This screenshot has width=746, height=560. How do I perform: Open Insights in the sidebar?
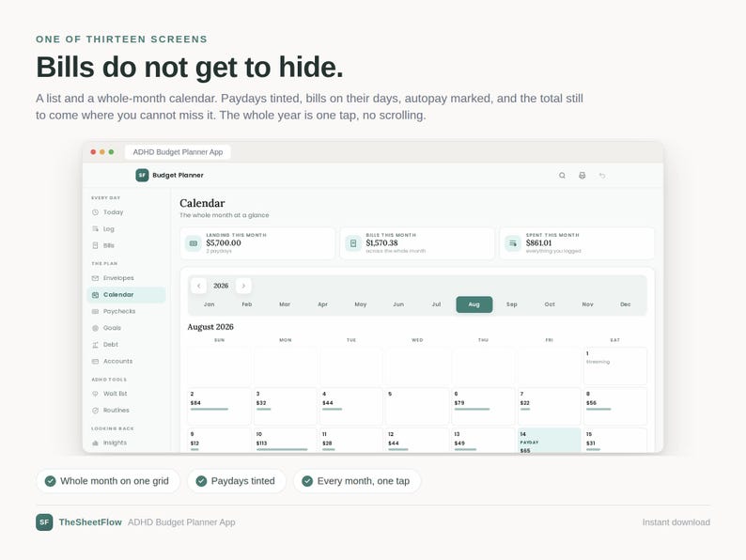click(x=126, y=443)
